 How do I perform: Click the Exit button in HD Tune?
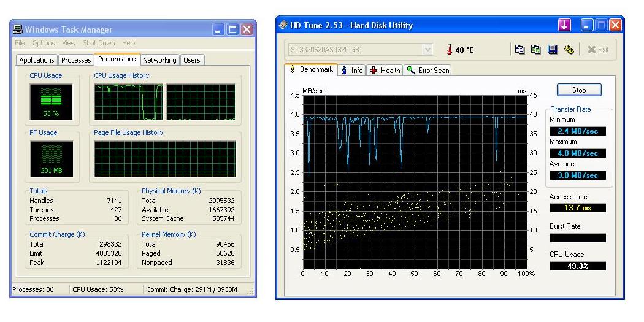click(597, 50)
